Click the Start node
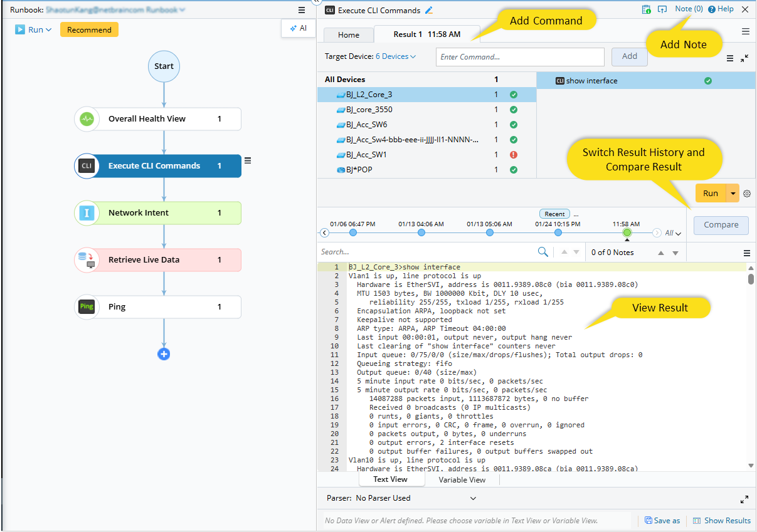Image resolution: width=757 pixels, height=532 pixels. tap(164, 66)
